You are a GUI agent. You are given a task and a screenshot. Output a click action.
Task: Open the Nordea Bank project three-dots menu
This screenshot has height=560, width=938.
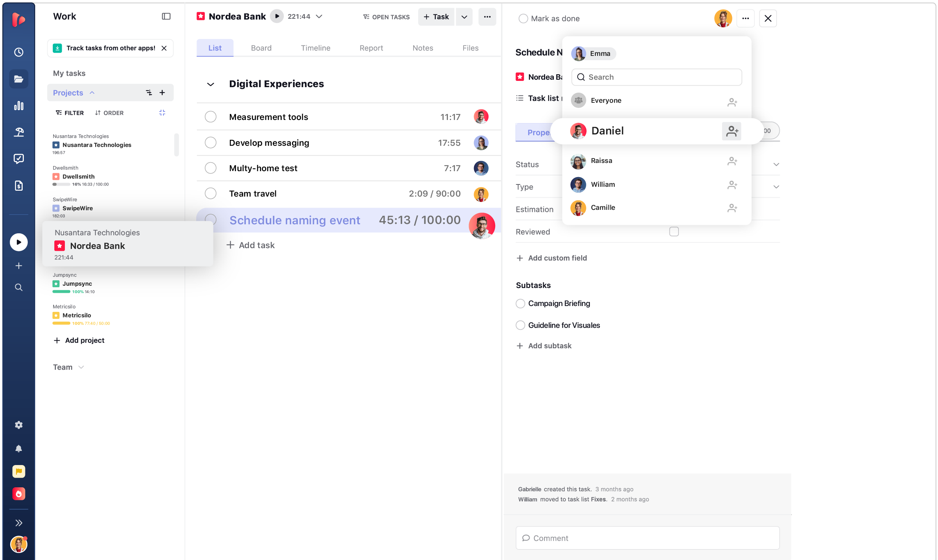click(x=487, y=17)
